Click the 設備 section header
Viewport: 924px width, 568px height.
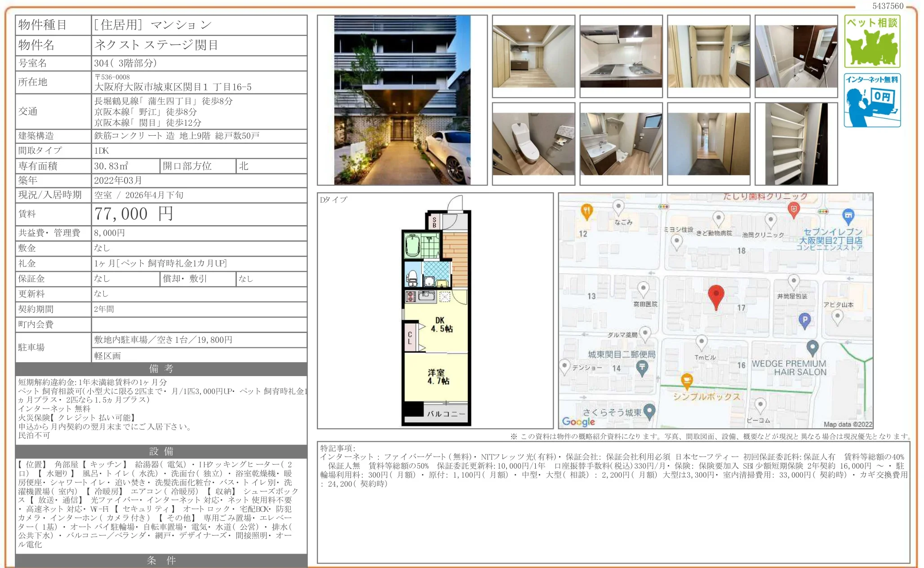[x=161, y=451]
